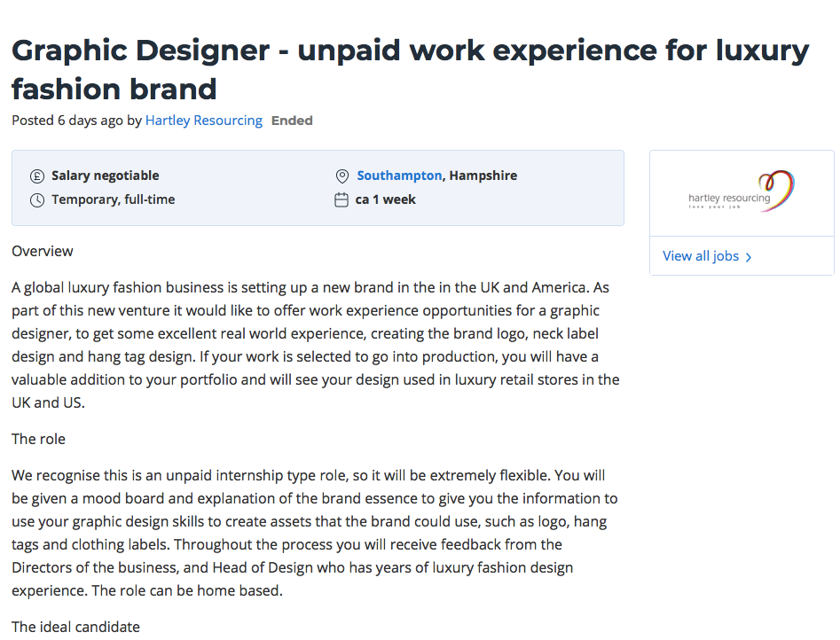Viewport: 840px width, 640px height.
Task: Open the Southampton location link
Action: click(x=399, y=176)
